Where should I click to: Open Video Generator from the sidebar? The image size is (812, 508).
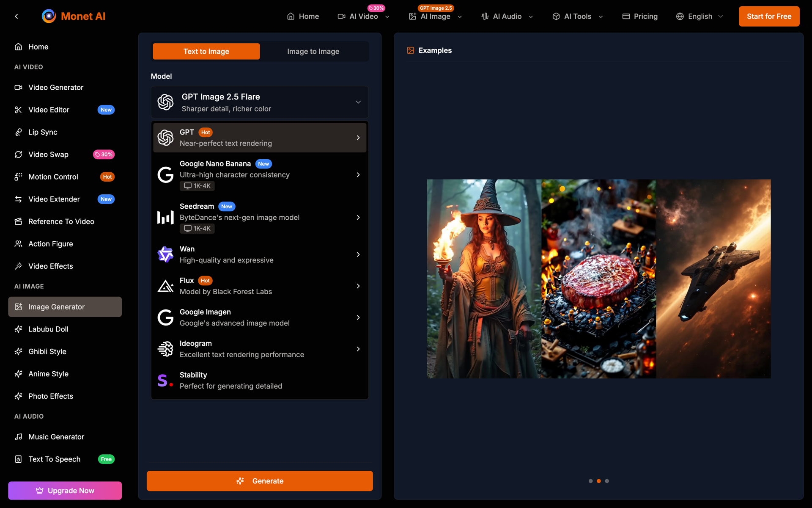(65, 88)
